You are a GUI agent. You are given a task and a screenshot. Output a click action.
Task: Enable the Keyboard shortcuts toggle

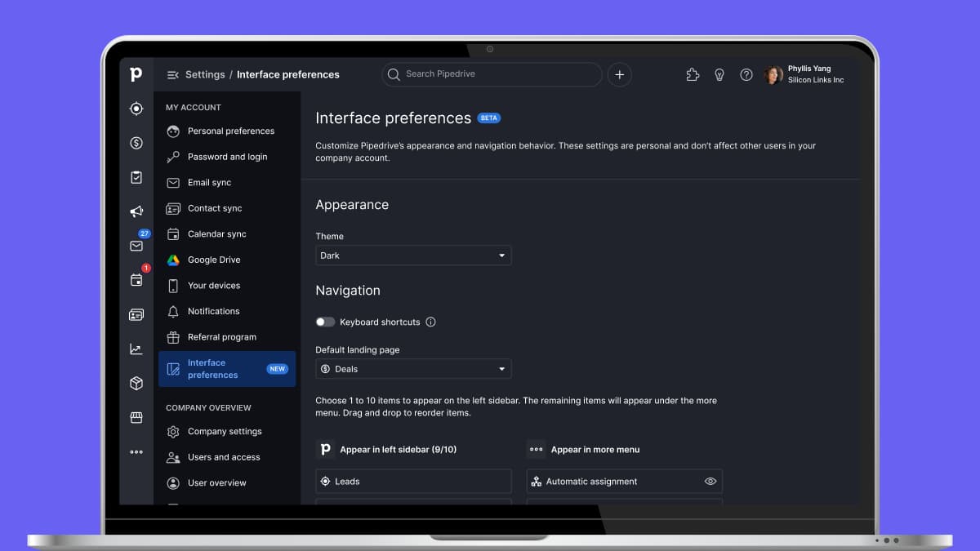(325, 322)
